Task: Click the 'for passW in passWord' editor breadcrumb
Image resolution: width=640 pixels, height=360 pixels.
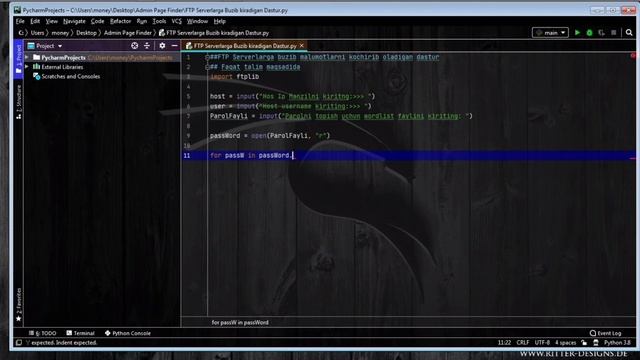Action: pos(240,322)
